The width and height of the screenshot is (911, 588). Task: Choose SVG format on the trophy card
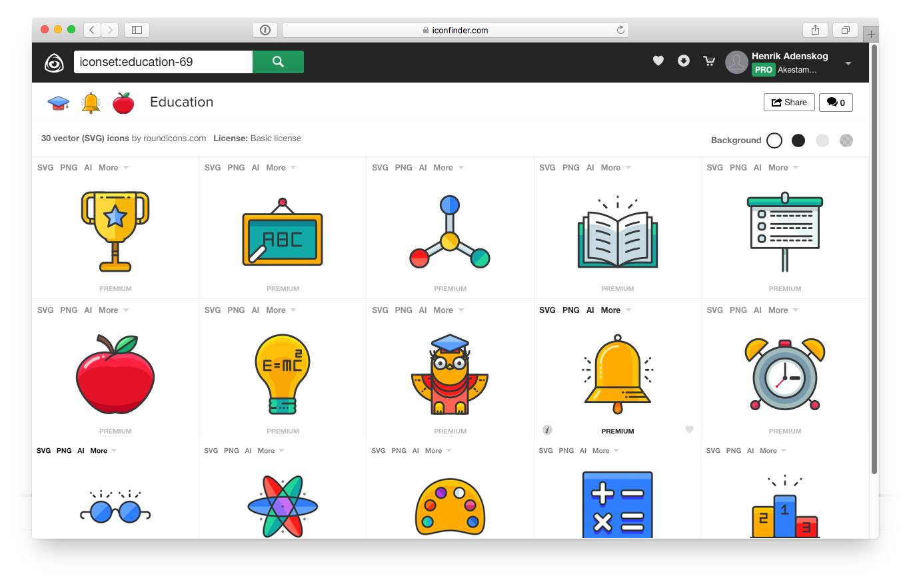[45, 168]
